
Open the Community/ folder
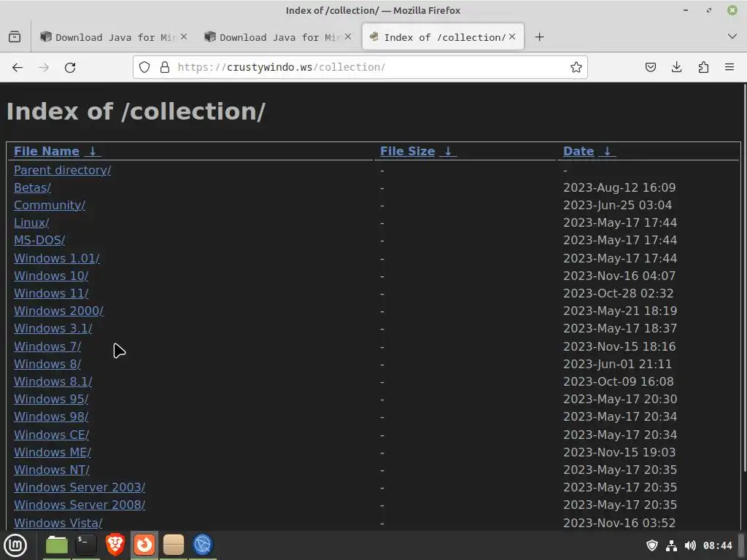click(x=50, y=205)
